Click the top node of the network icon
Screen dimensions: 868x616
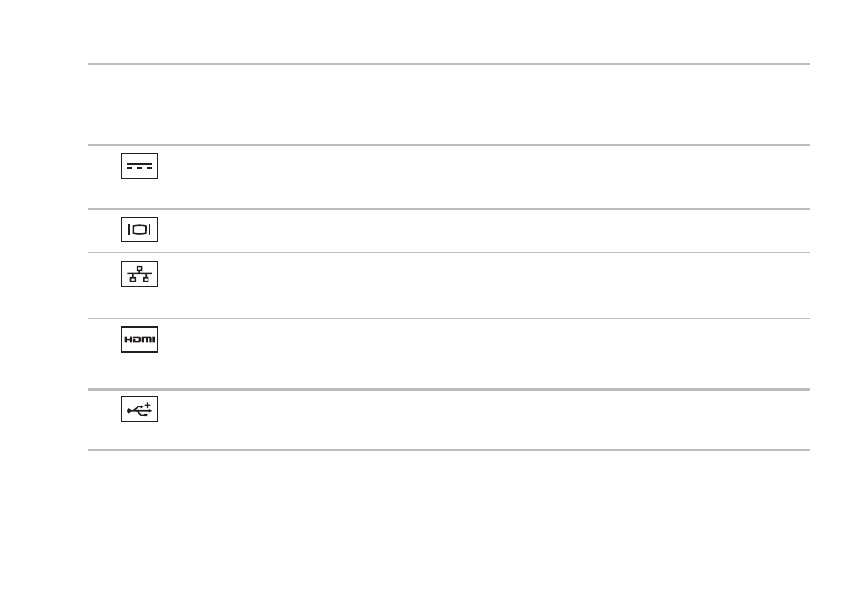(x=139, y=269)
